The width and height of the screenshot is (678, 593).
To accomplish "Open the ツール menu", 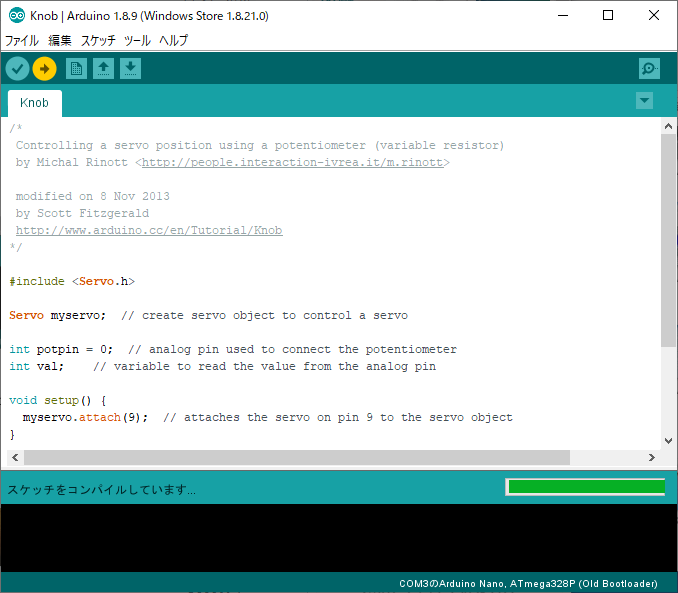I will [x=137, y=41].
